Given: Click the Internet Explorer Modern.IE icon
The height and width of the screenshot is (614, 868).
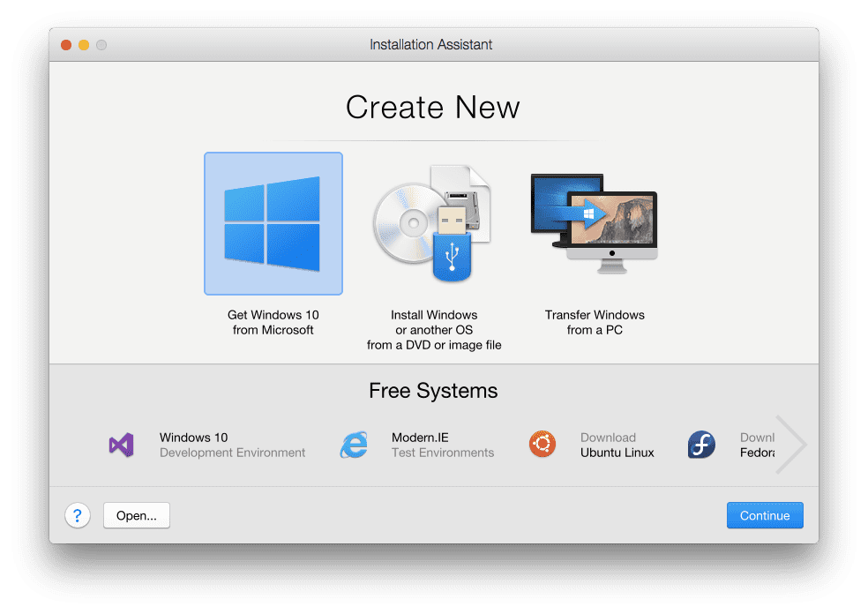Looking at the screenshot, I should [354, 445].
